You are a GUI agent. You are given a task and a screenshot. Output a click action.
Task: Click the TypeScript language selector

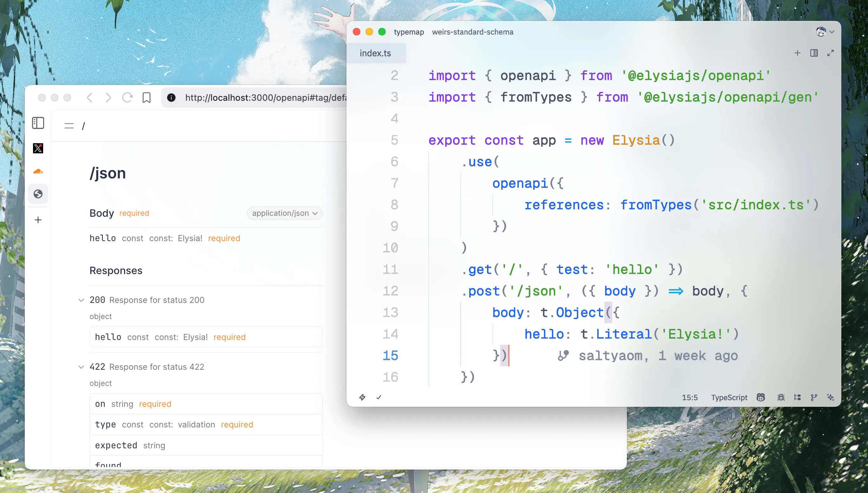tap(729, 397)
